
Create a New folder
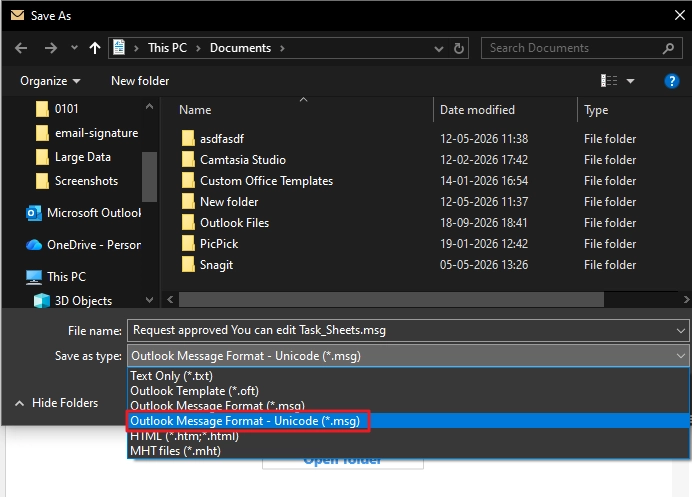point(140,81)
